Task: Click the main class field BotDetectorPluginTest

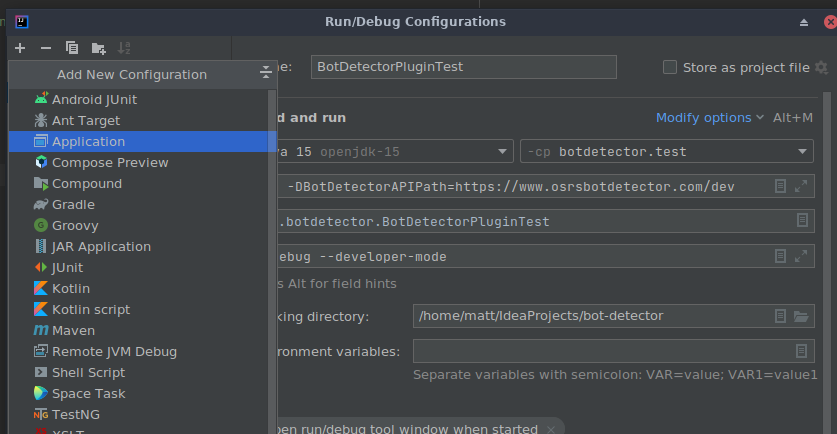Action: (x=546, y=221)
